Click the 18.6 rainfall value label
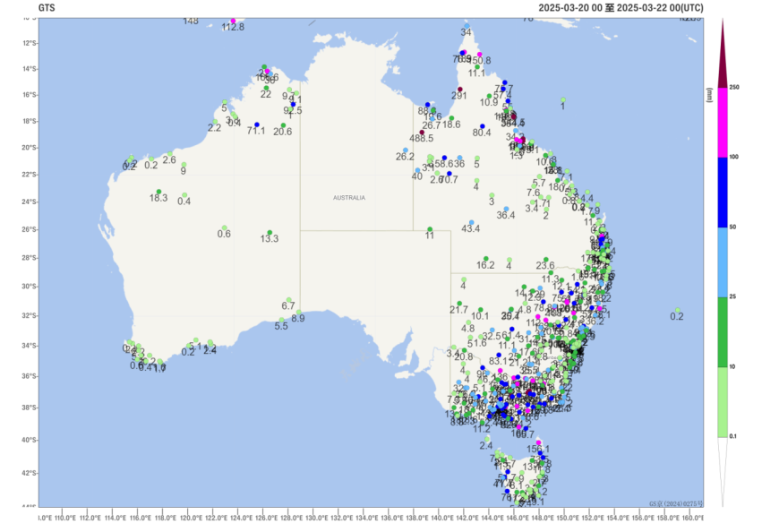 pos(451,124)
